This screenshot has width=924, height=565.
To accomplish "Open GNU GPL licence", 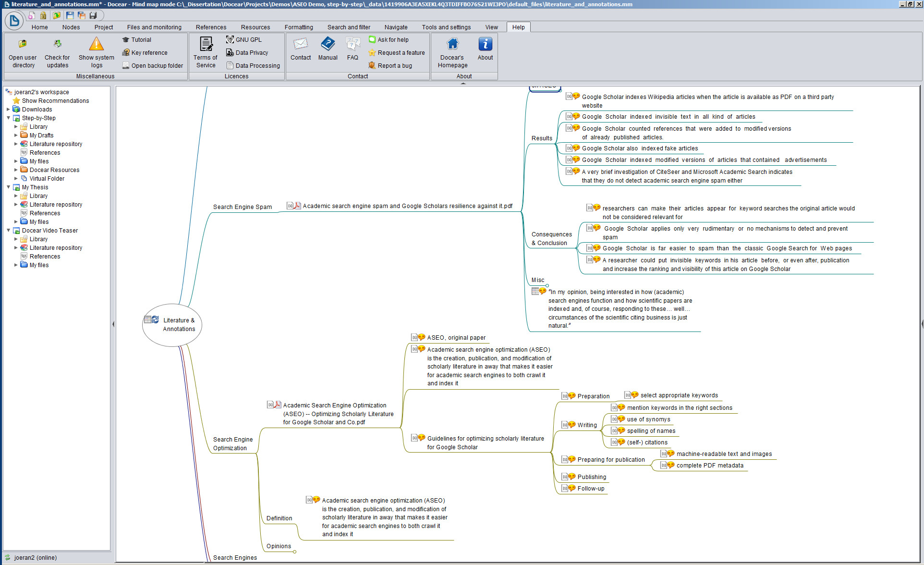I will click(x=244, y=40).
